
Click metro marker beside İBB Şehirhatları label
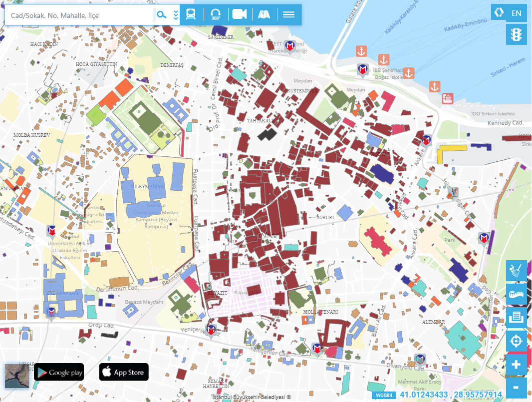click(x=363, y=70)
